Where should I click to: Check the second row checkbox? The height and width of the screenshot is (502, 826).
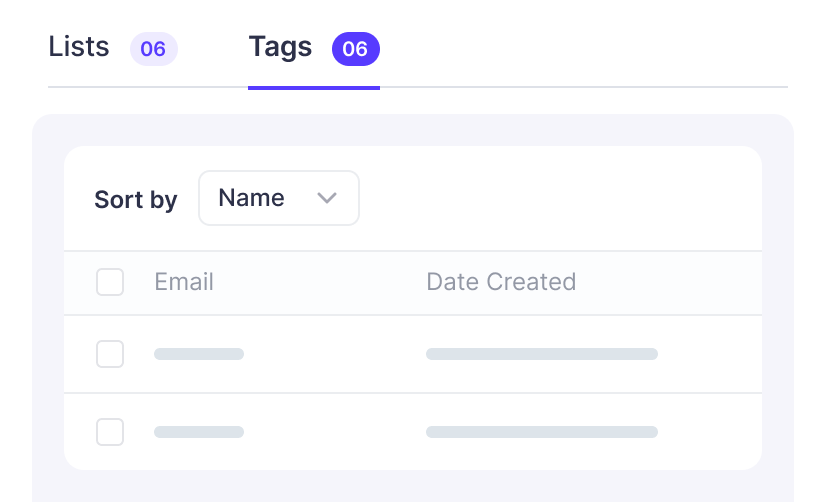[x=110, y=432]
